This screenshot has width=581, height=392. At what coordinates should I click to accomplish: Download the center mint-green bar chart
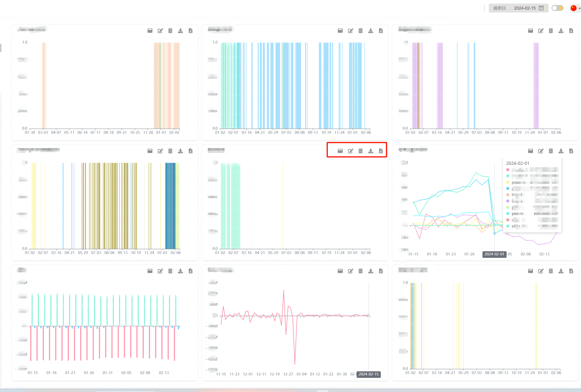pyautogui.click(x=371, y=151)
